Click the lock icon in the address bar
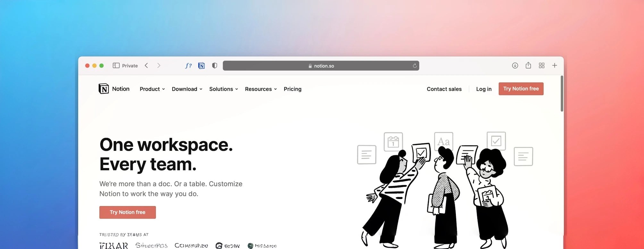Viewport: 644px width, 249px height. point(310,66)
